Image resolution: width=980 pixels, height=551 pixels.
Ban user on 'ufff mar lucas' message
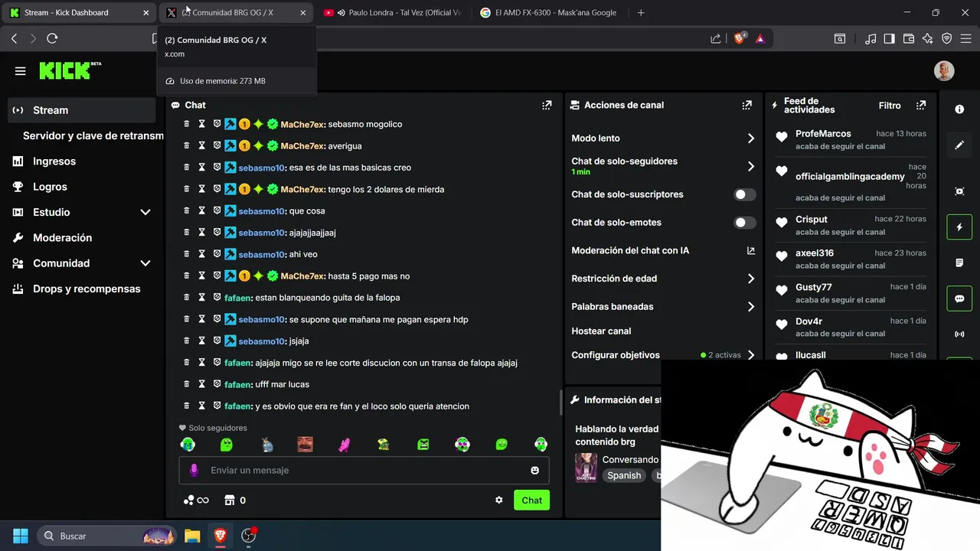[217, 384]
